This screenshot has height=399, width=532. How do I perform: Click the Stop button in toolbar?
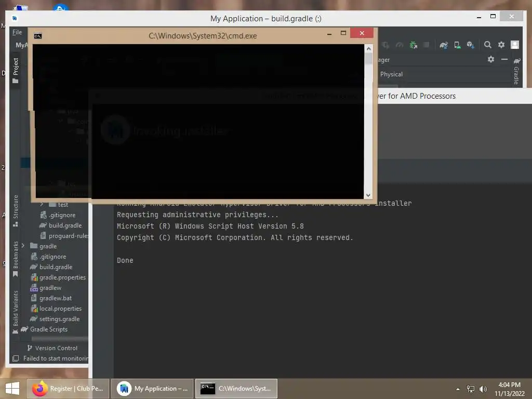coord(427,45)
